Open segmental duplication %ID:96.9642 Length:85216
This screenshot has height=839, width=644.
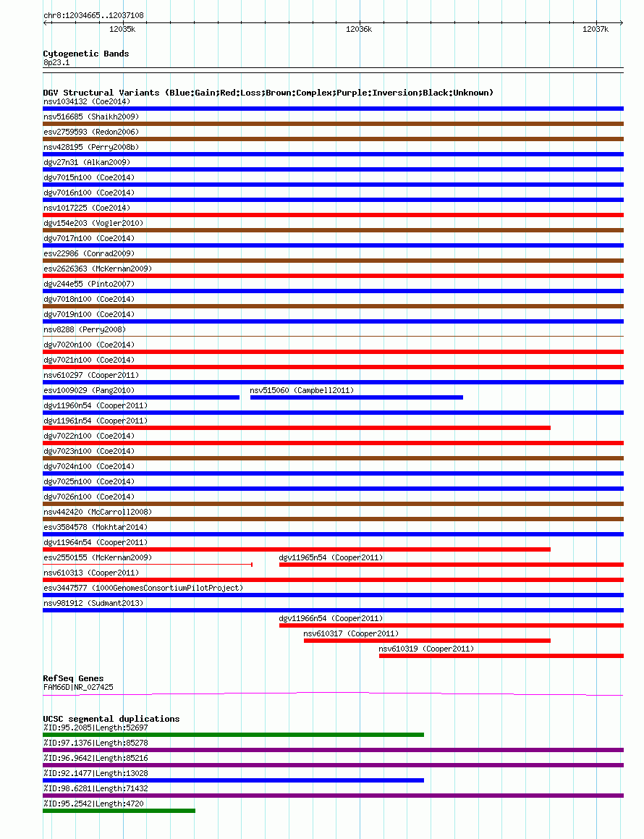coord(96,758)
